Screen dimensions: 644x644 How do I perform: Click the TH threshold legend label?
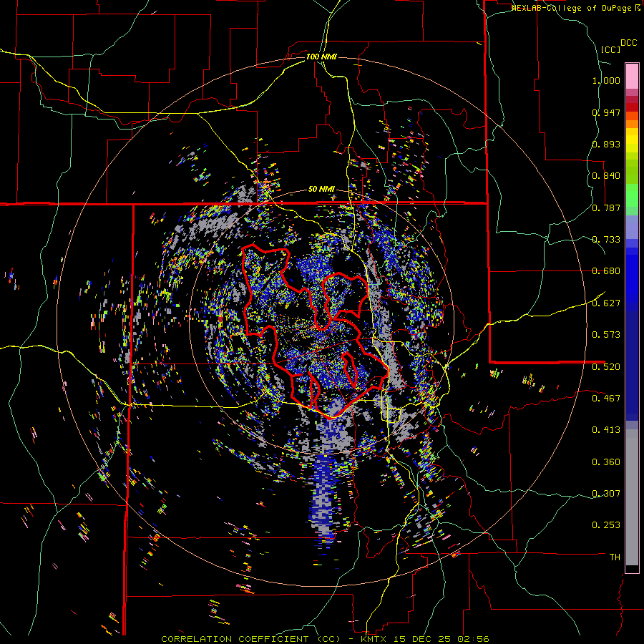coord(615,557)
